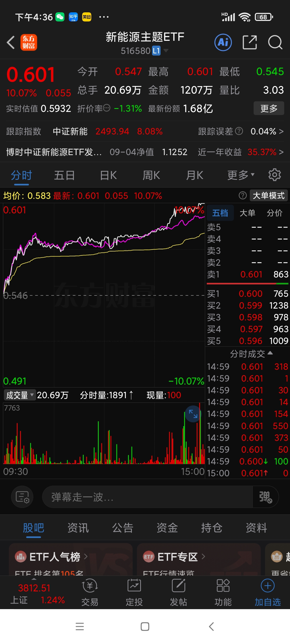Screen dimensions: 290x644
Task: Open 中证新能 tracking index link
Action: 70,131
